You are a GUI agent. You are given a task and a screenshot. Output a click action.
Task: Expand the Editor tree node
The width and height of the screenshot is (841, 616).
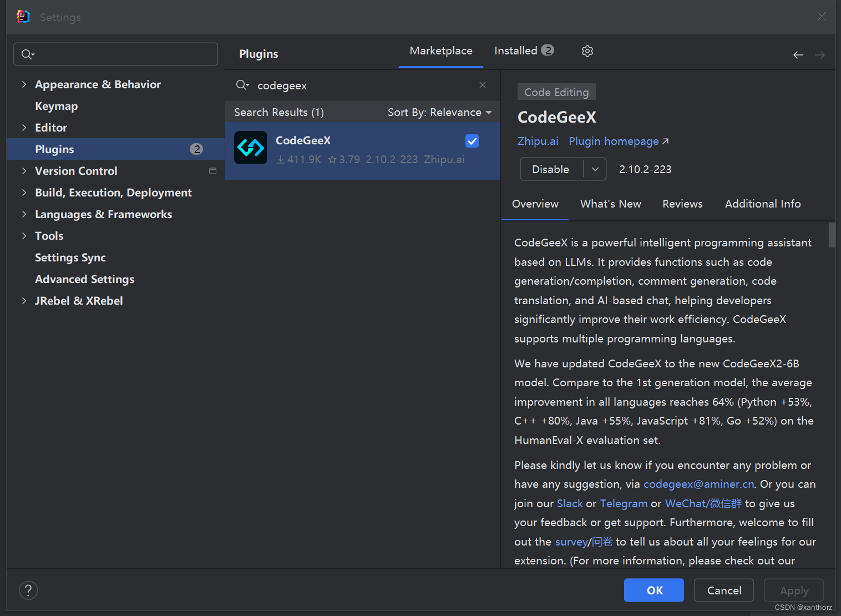tap(24, 128)
